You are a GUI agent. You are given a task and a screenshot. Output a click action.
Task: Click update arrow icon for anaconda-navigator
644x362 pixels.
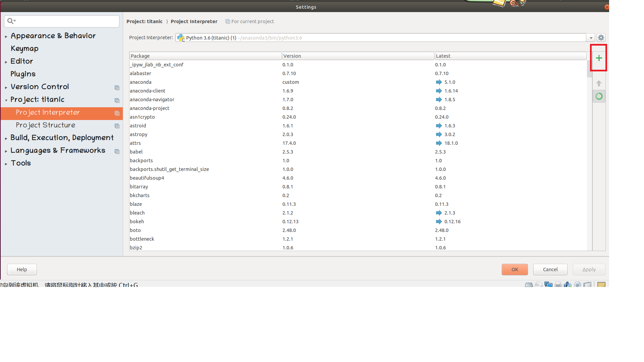pyautogui.click(x=439, y=100)
